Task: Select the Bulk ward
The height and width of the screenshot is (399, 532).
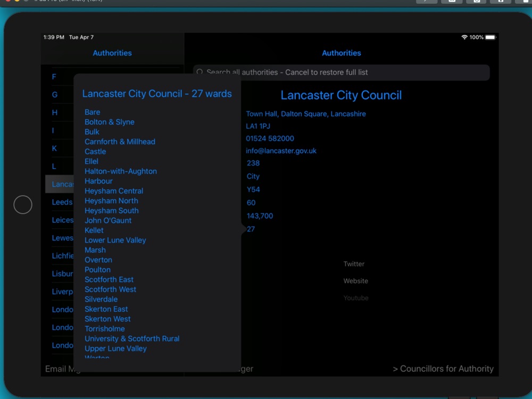Action: [x=92, y=131]
